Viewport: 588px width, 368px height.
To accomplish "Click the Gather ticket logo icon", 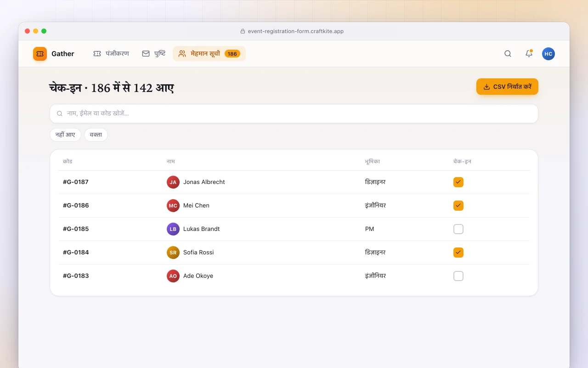I will 40,54.
